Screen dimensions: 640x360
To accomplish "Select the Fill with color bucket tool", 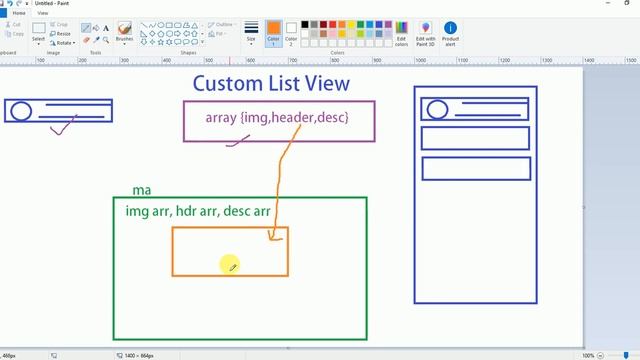I will tap(96, 28).
